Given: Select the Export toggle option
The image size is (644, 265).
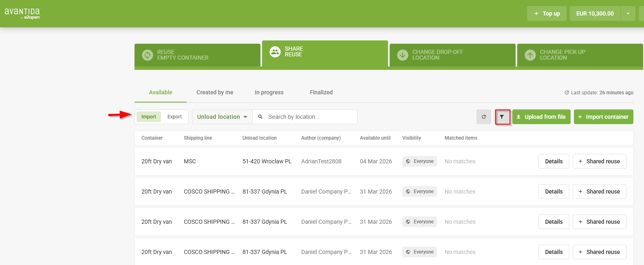Looking at the screenshot, I should 174,117.
